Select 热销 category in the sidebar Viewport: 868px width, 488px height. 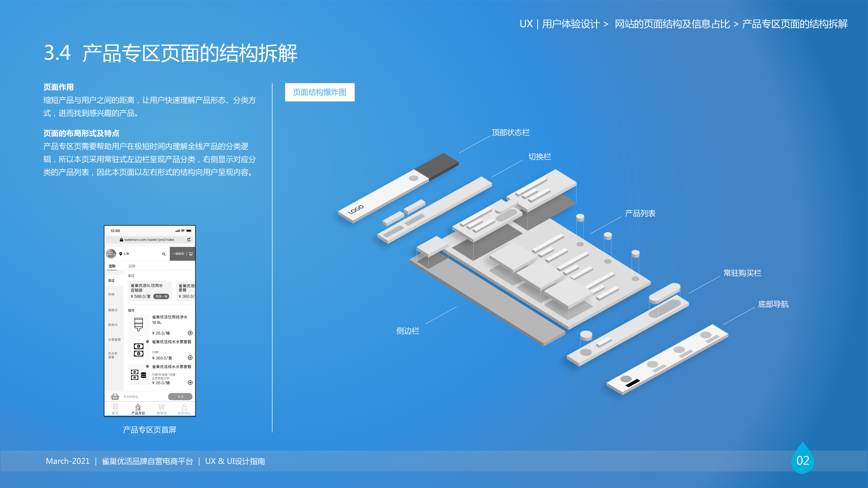coord(111,294)
